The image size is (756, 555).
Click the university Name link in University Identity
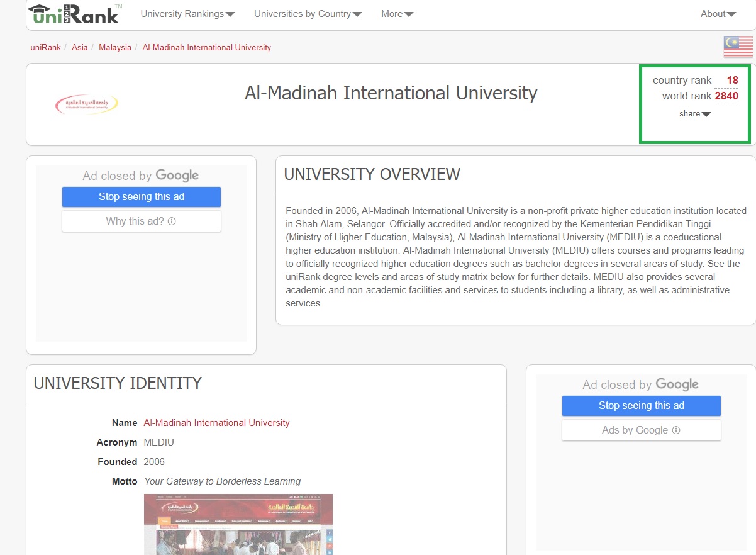click(x=217, y=423)
